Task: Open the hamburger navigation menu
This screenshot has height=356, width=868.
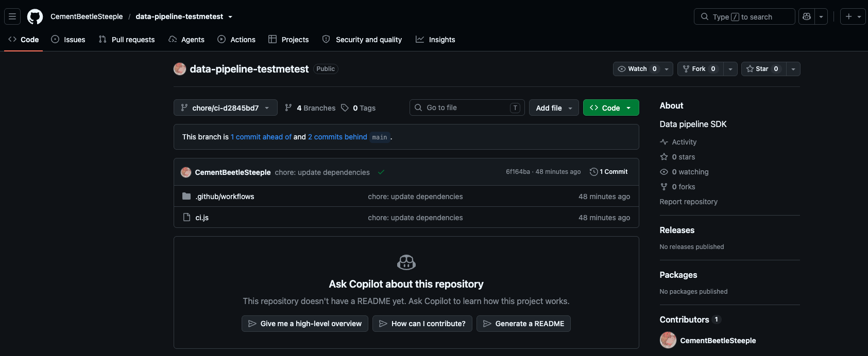Action: (x=12, y=16)
